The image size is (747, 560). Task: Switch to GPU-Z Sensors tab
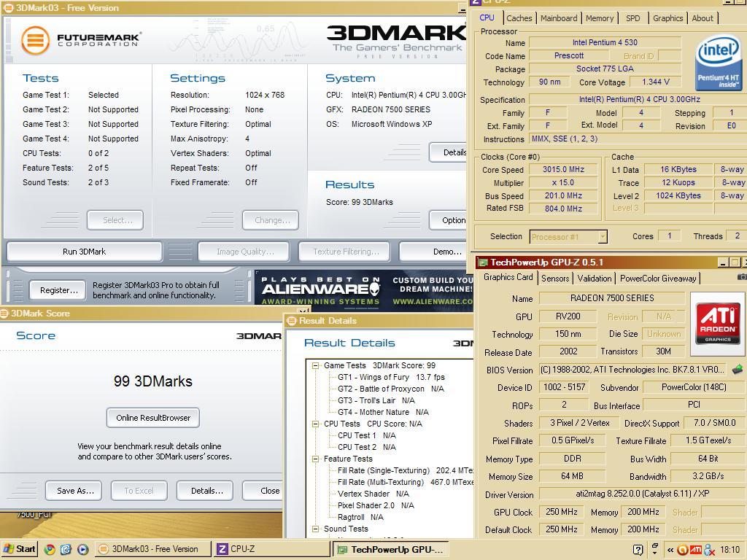[555, 278]
